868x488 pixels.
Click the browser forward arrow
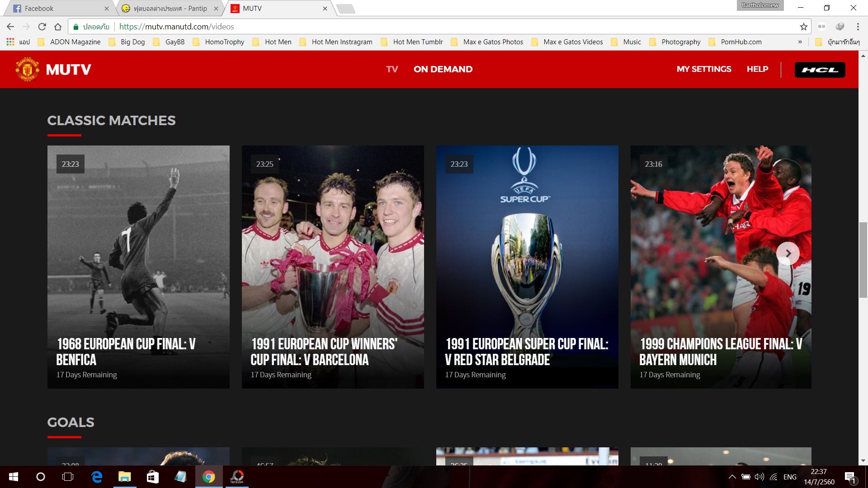pyautogui.click(x=26, y=27)
